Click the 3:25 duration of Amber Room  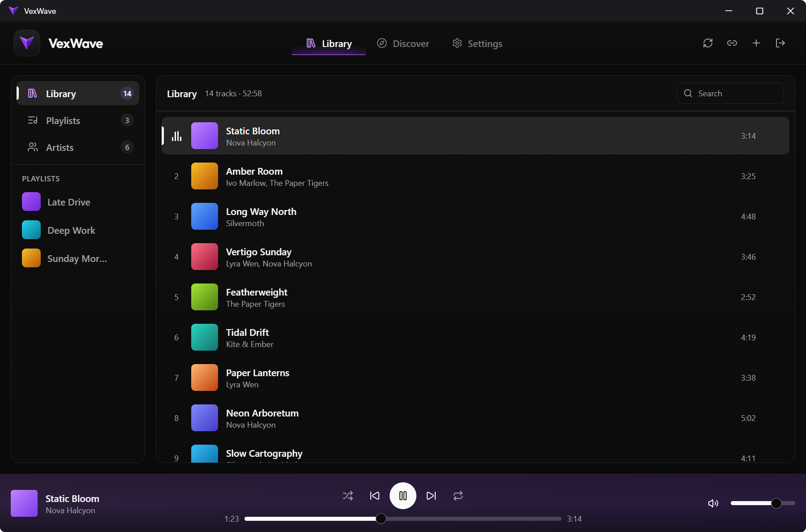[x=748, y=176]
